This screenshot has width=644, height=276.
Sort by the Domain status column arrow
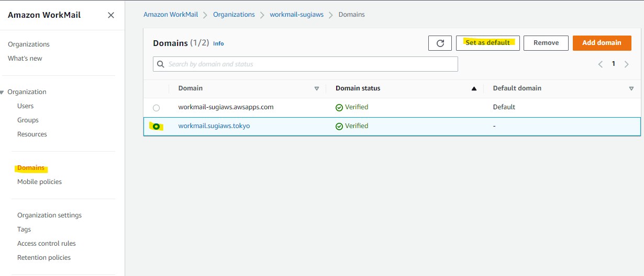point(474,89)
